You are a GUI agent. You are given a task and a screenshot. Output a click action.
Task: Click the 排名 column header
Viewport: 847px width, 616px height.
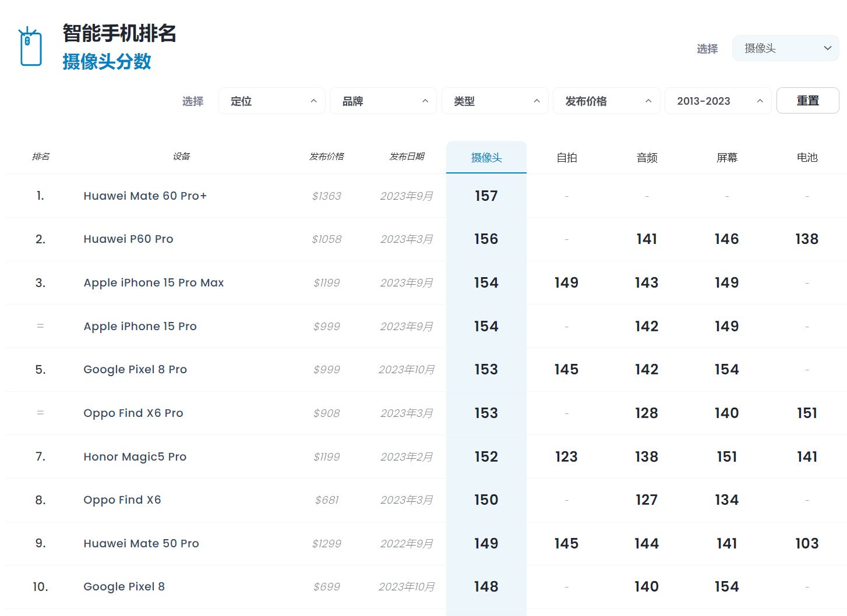click(41, 157)
